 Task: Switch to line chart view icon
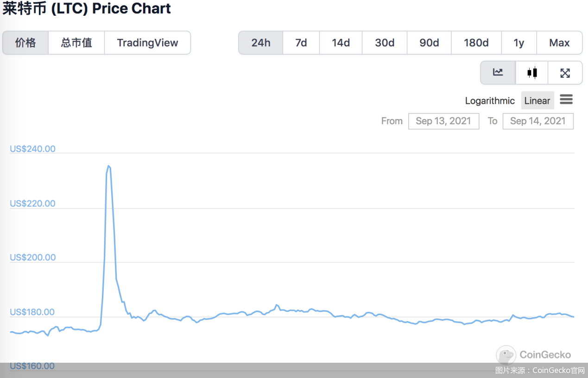point(498,73)
